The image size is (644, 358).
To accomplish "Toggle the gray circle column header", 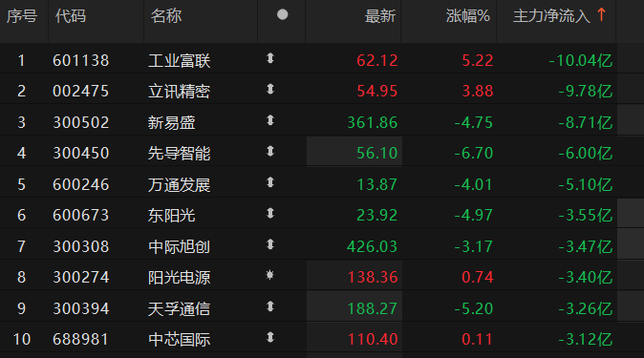I will coord(282,14).
